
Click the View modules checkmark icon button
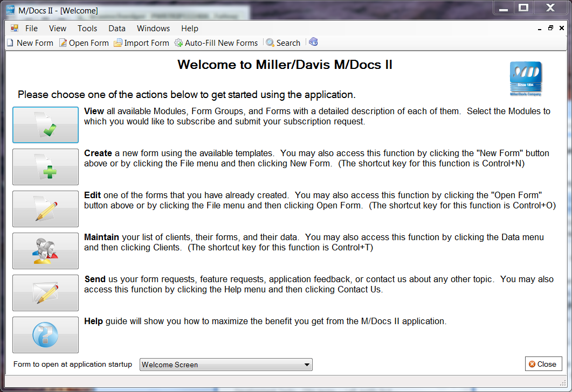point(46,124)
